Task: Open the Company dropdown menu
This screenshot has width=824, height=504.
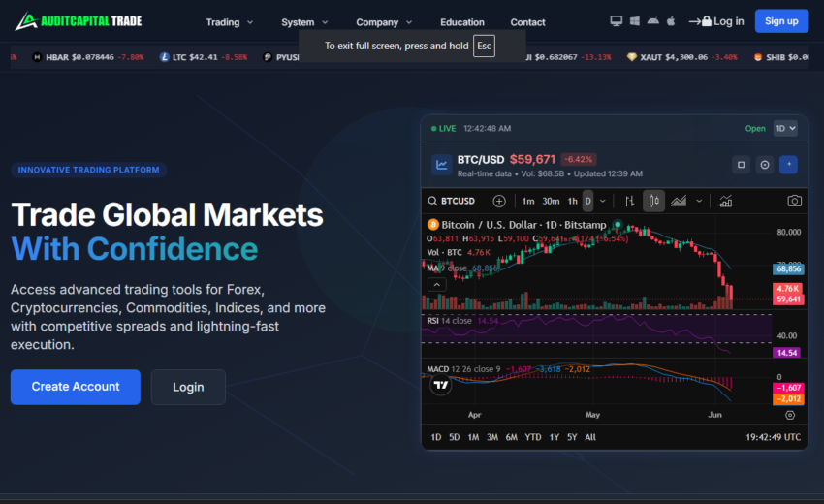Action: (x=384, y=22)
